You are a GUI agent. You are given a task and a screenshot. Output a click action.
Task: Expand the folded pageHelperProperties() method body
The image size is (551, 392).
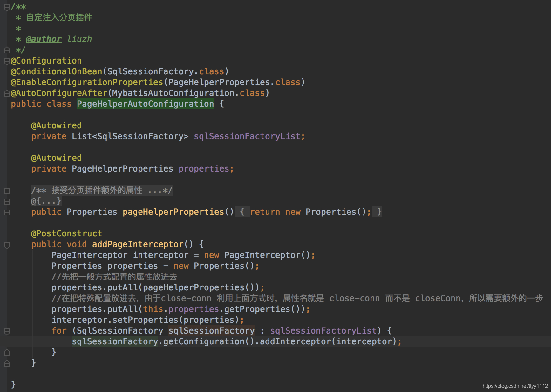[7, 213]
